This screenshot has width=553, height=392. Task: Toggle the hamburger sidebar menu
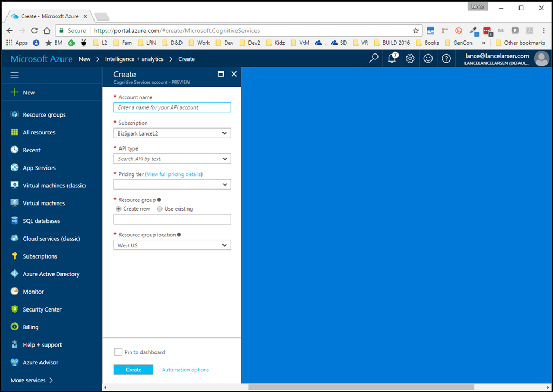[15, 75]
